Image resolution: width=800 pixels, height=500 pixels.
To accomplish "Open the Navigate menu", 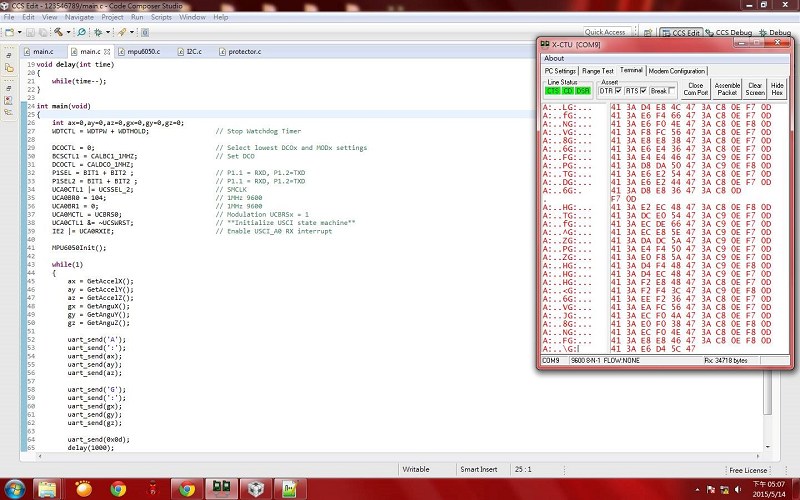I will pos(79,17).
